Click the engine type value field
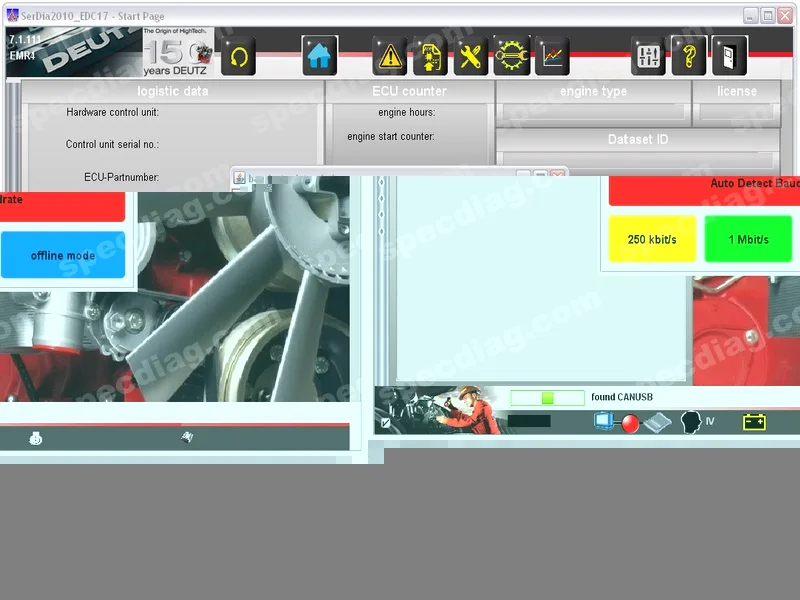 click(593, 112)
